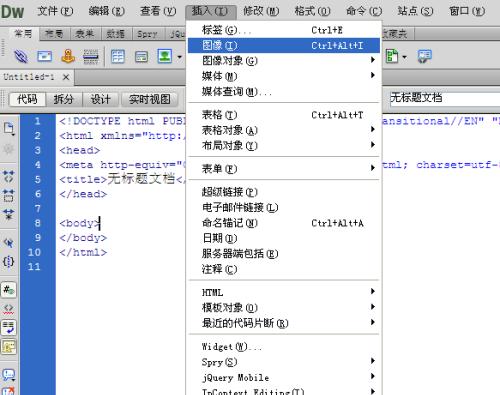Viewport: 500px width, 395px height.
Task: Open the Templates icon dropdown arrow
Action: (405, 57)
